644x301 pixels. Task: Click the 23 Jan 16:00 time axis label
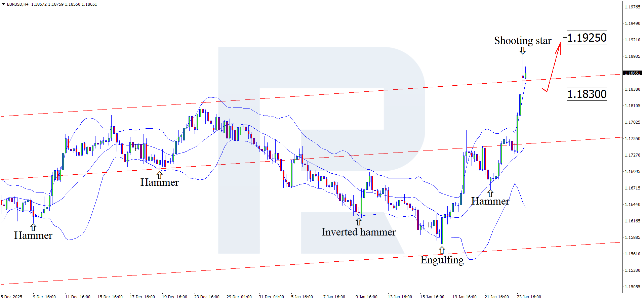click(x=529, y=297)
